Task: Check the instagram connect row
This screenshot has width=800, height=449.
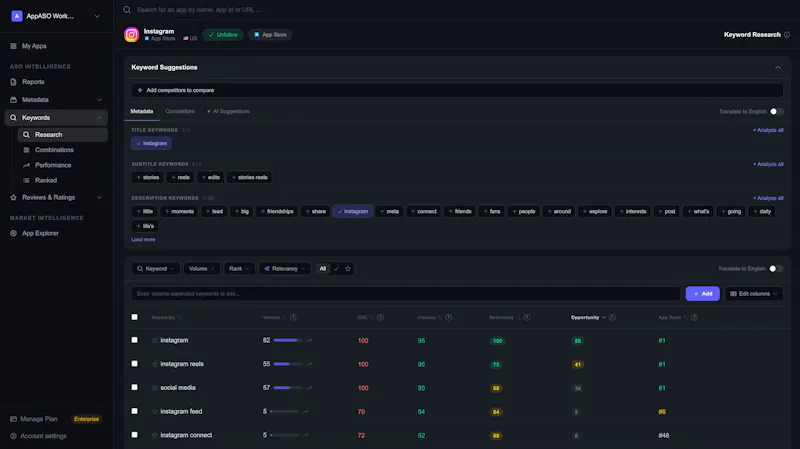Action: (x=135, y=435)
